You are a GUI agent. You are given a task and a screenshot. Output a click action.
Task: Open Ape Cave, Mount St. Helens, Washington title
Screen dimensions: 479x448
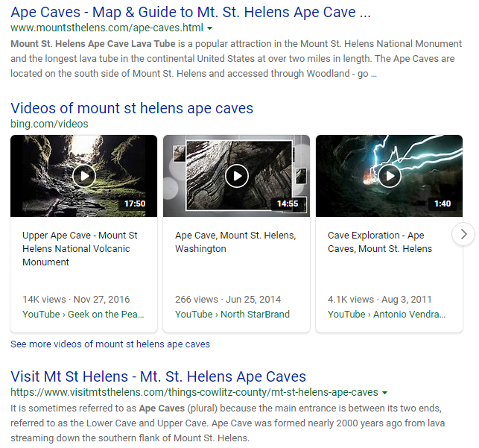point(235,242)
